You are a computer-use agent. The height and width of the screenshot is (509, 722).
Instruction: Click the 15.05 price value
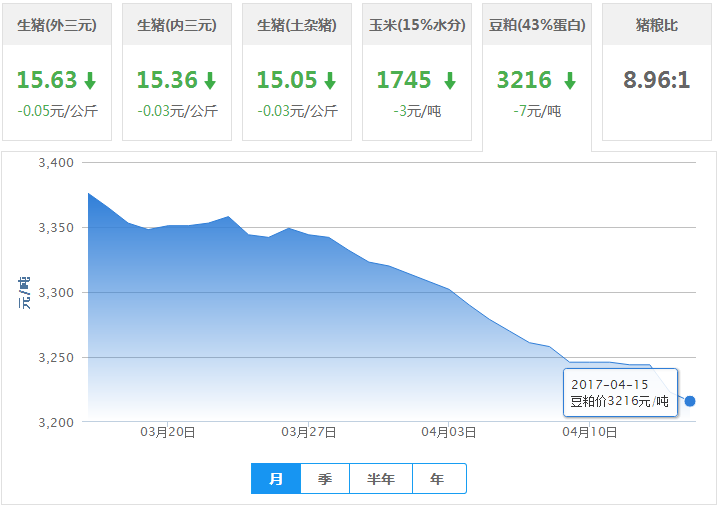(287, 80)
